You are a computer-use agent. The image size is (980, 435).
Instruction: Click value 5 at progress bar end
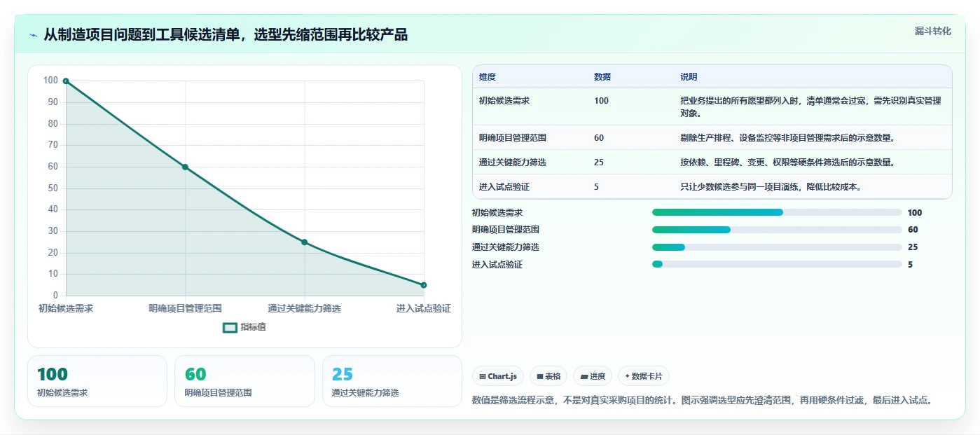[910, 265]
